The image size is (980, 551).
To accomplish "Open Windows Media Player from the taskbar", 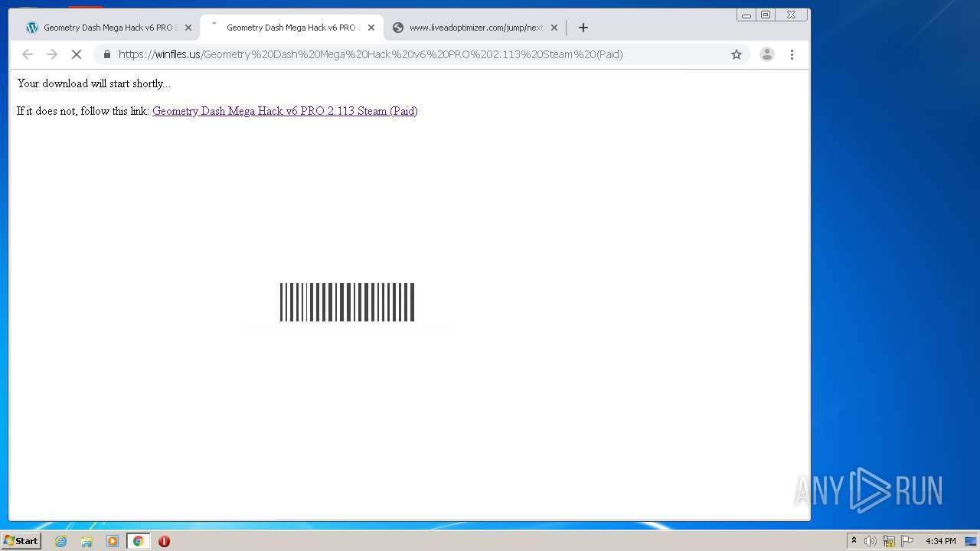I will pos(113,541).
